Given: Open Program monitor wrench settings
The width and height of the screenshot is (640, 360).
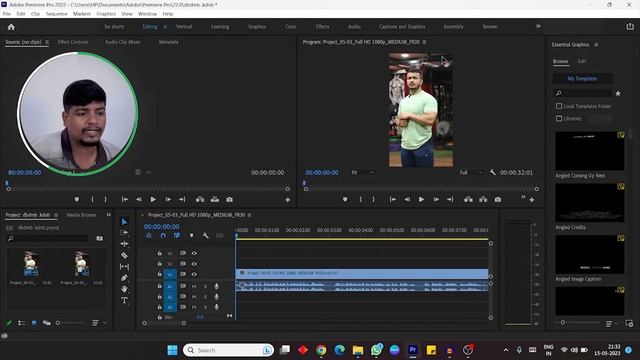Looking at the screenshot, I should point(493,173).
